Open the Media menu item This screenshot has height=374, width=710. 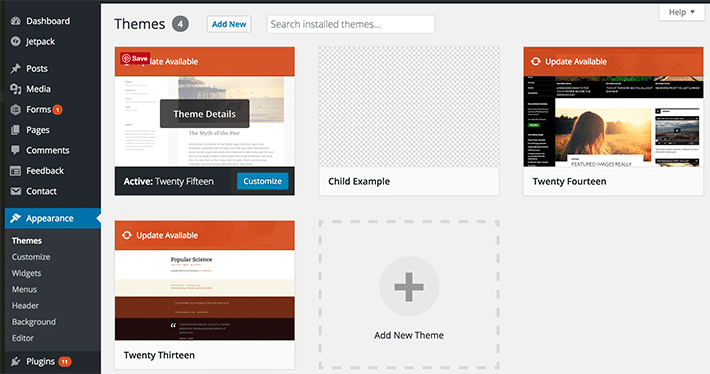[38, 89]
